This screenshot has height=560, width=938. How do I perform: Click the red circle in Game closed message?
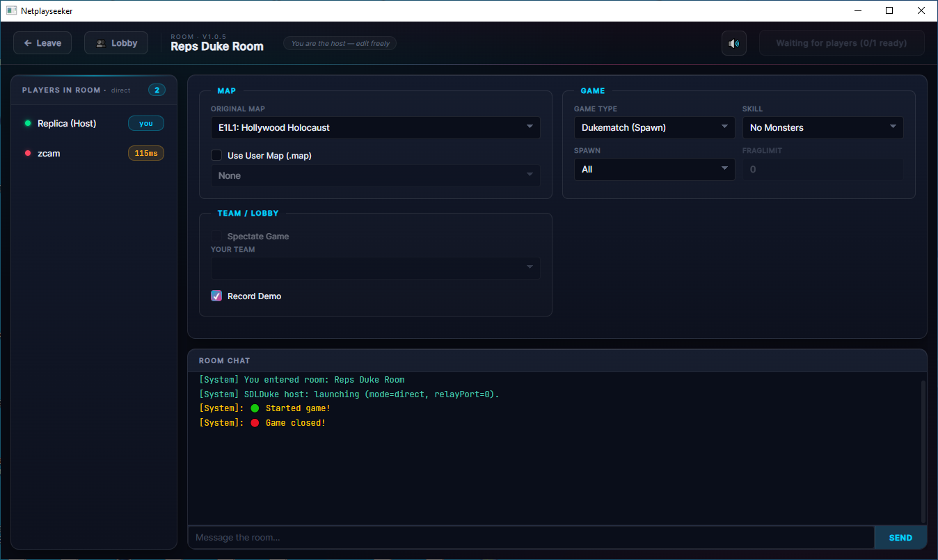coord(255,423)
